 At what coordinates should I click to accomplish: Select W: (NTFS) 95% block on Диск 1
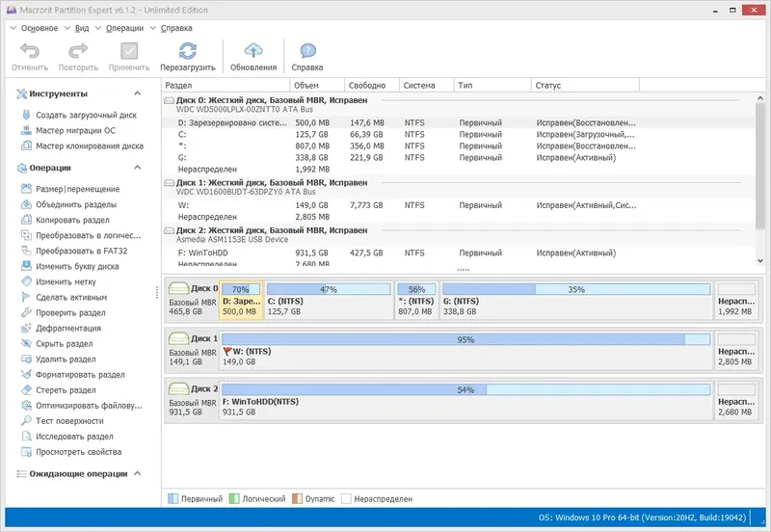465,351
